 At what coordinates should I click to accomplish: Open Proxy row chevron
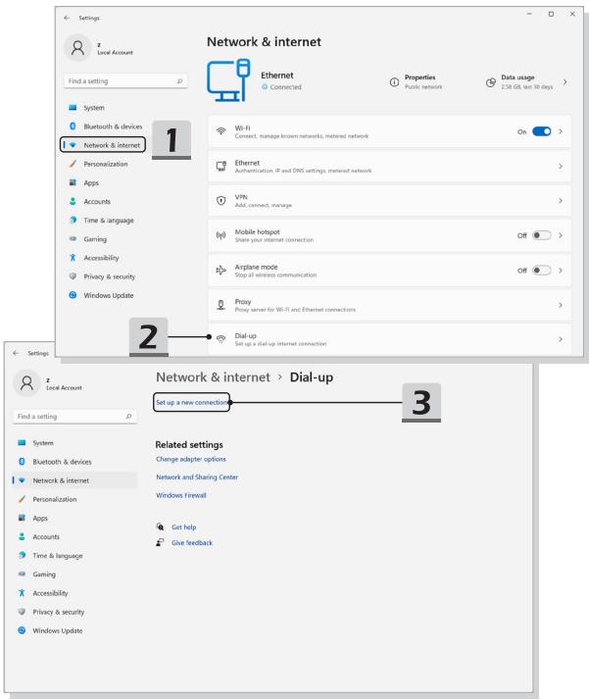point(561,305)
